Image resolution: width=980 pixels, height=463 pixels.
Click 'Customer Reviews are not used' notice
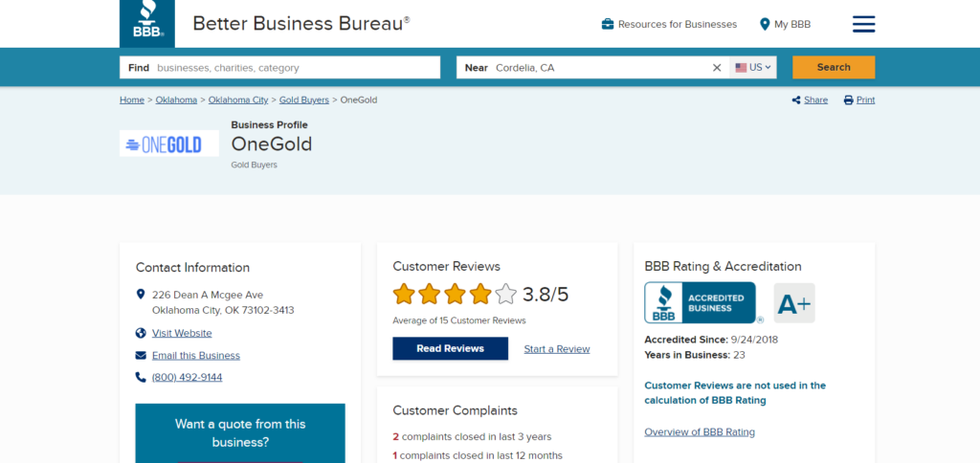[735, 393]
